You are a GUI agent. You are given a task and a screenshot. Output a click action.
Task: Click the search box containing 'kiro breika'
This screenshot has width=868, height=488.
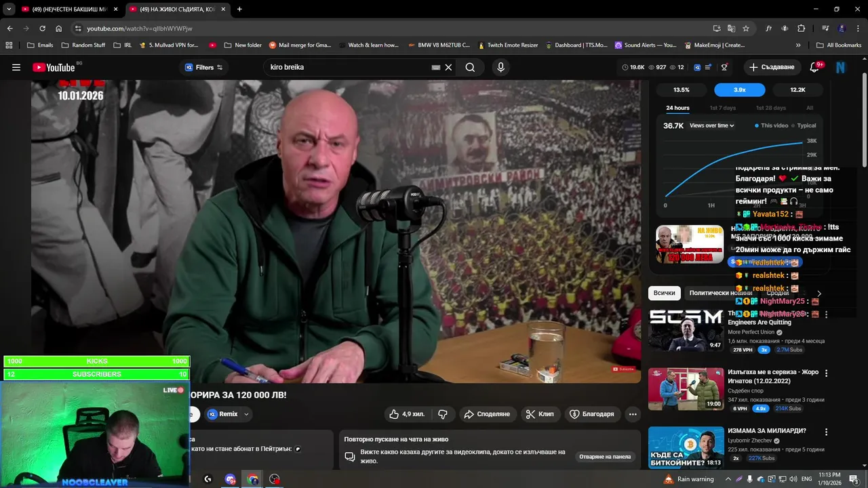point(347,67)
